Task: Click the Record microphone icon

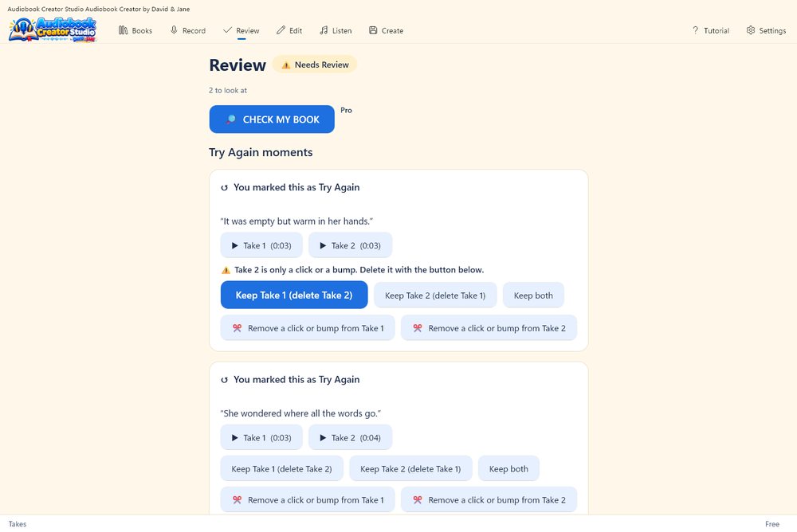Action: [x=174, y=30]
